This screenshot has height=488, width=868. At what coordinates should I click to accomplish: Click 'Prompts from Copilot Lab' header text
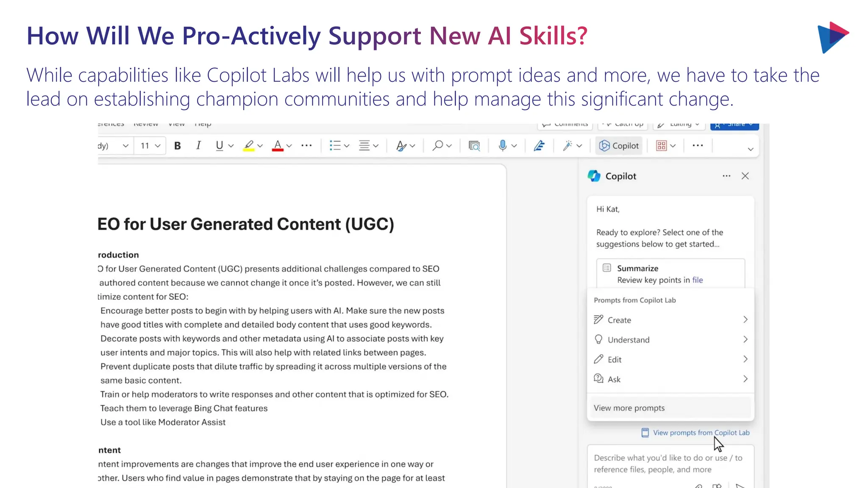(x=635, y=300)
